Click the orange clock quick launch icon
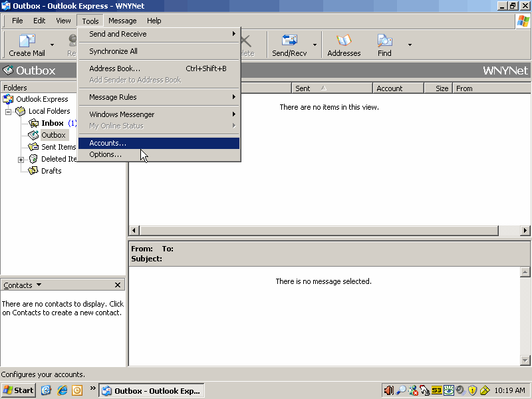Screen dimensions: 532x399 [x=77, y=390]
